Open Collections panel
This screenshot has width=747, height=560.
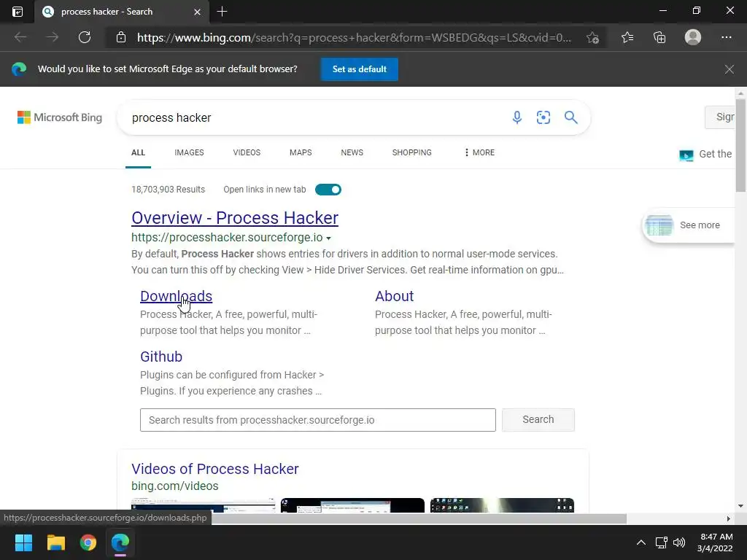click(x=659, y=37)
